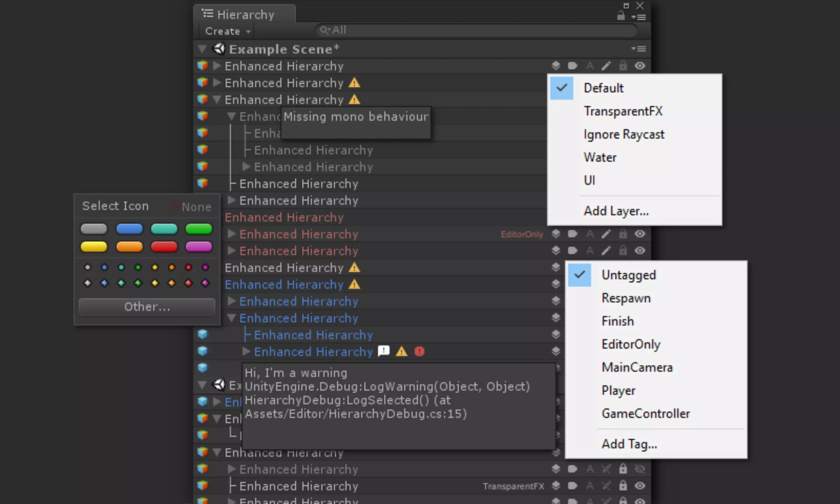The image size is (840, 504).
Task: Open the Create dropdown
Action: coord(227,31)
